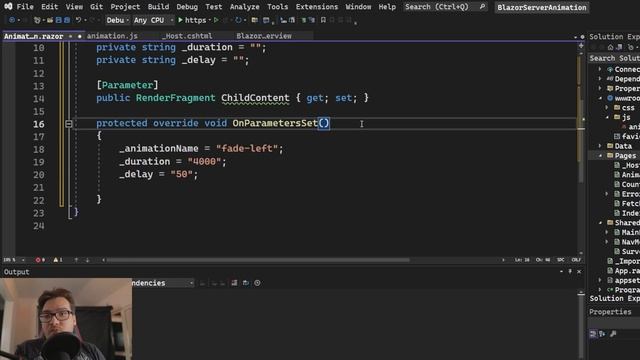Expand the Dependencies node
The height and width of the screenshot is (360, 640).
[600, 79]
